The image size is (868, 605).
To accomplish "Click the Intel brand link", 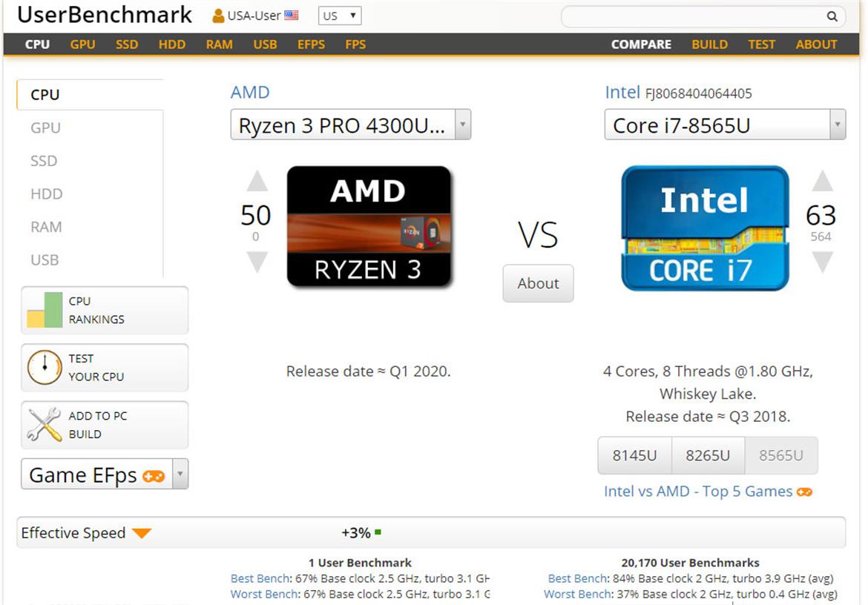I will [x=622, y=92].
